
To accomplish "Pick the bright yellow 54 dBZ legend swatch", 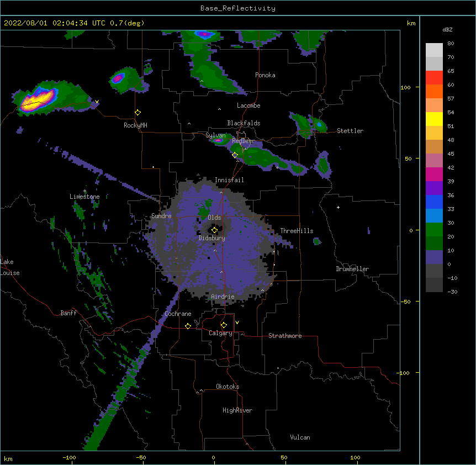I will coord(434,119).
